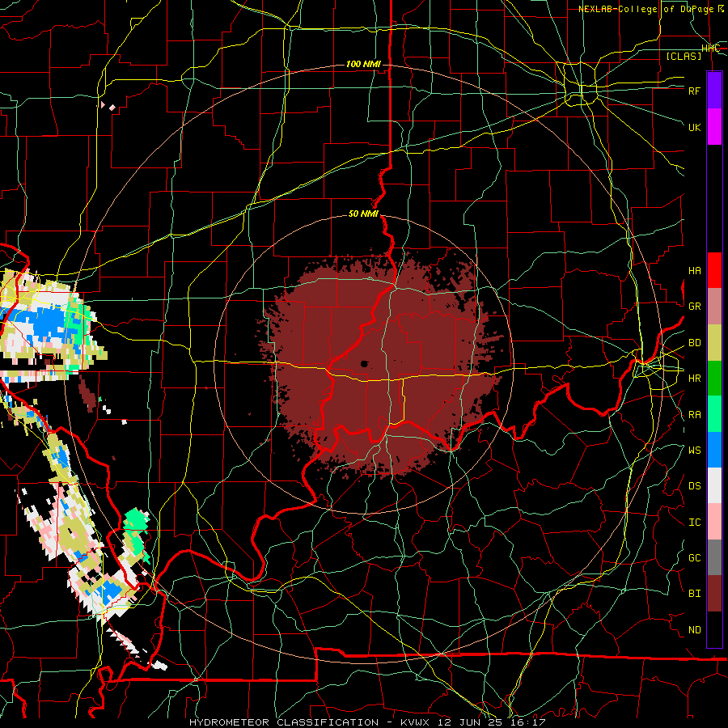Viewport: 728px width, 728px height.
Task: Click the 16:17 timestamp in footer
Action: (x=527, y=722)
